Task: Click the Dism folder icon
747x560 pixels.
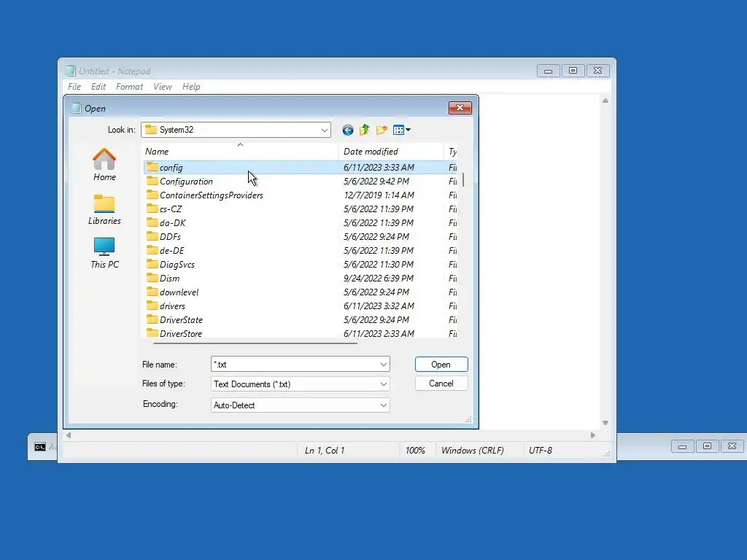Action: pos(152,278)
